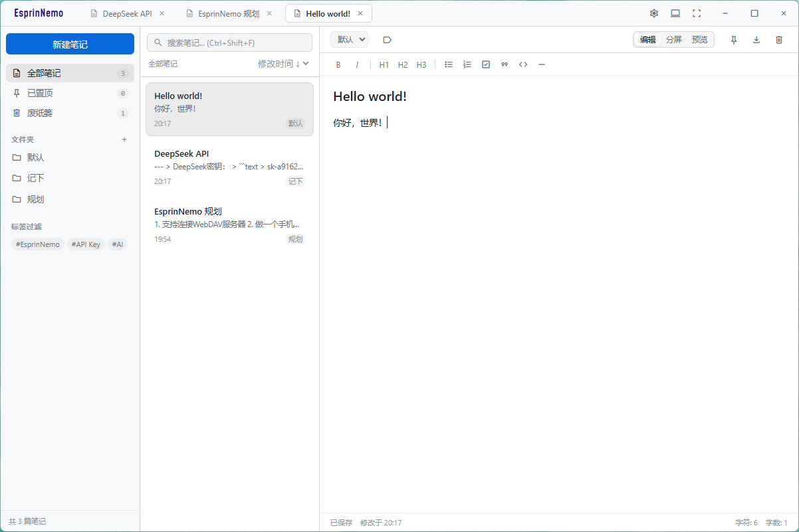Screen dimensions: 799x532
Task: Toggle the fullscreen icon in title bar
Action: coord(697,13)
